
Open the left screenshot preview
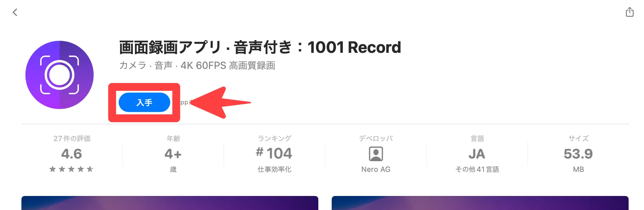[x=170, y=203]
